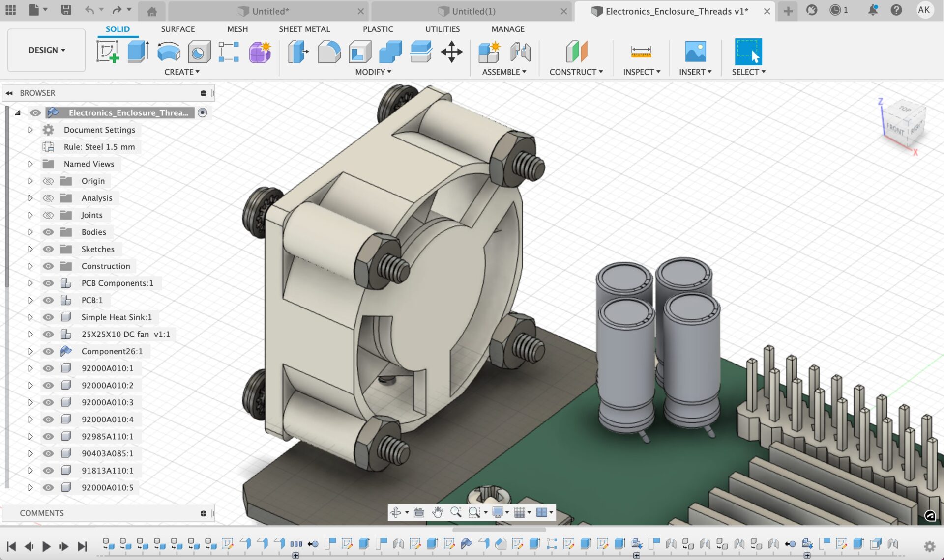Activate the Move/Copy tool icon
This screenshot has width=944, height=560.
(x=451, y=52)
